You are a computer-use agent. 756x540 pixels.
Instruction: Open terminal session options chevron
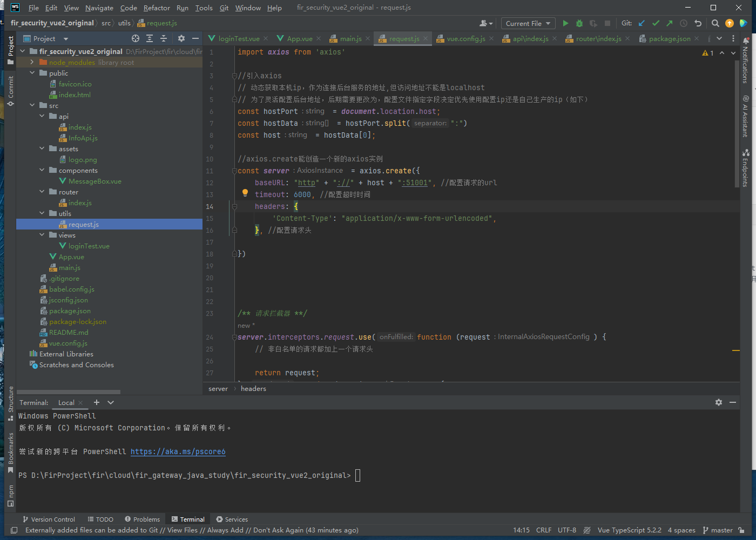(111, 402)
